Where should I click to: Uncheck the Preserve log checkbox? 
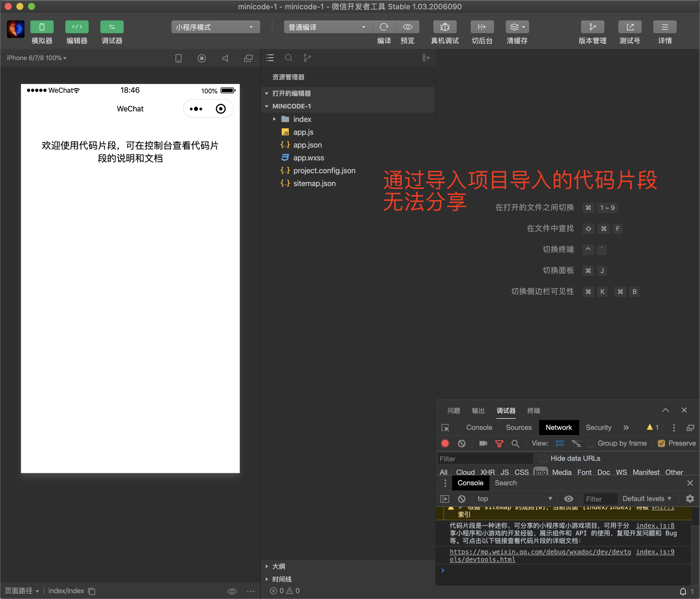point(661,444)
